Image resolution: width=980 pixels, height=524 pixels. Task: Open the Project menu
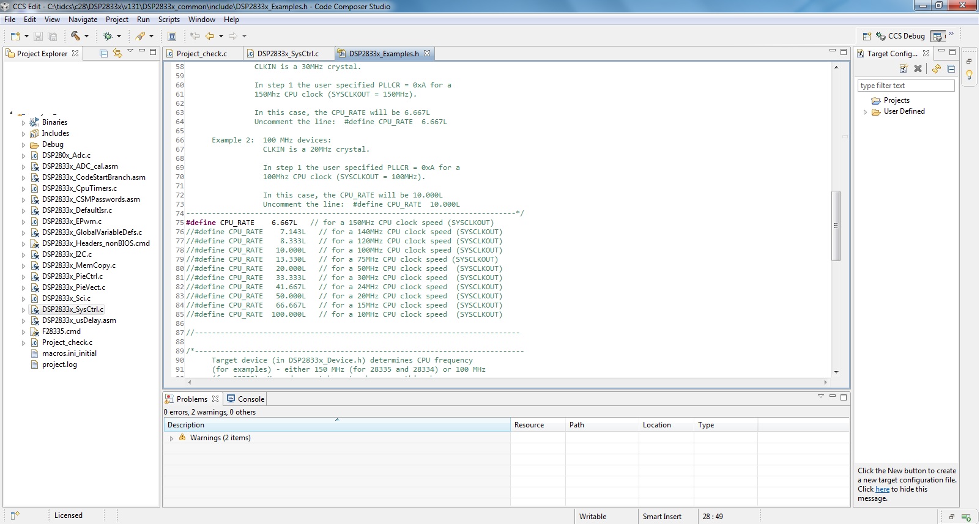[117, 20]
